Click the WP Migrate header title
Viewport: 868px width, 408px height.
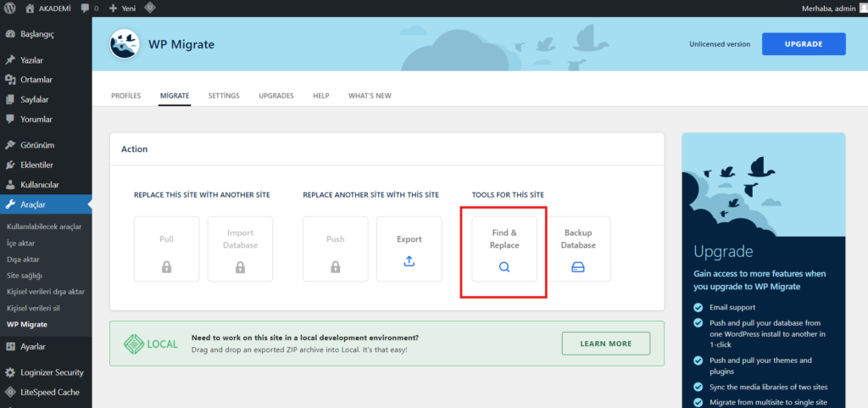[181, 44]
